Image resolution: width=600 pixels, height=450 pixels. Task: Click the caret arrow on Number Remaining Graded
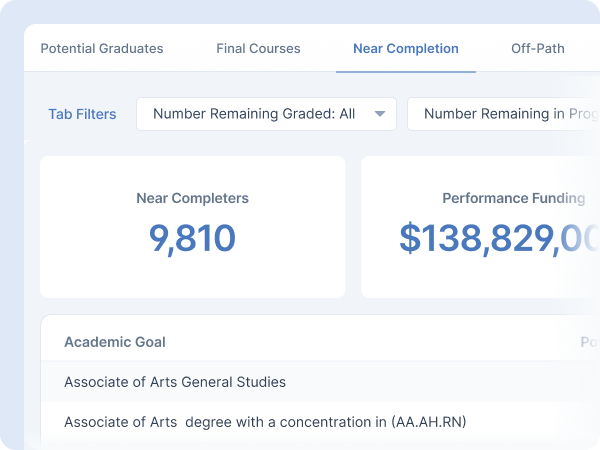(380, 114)
